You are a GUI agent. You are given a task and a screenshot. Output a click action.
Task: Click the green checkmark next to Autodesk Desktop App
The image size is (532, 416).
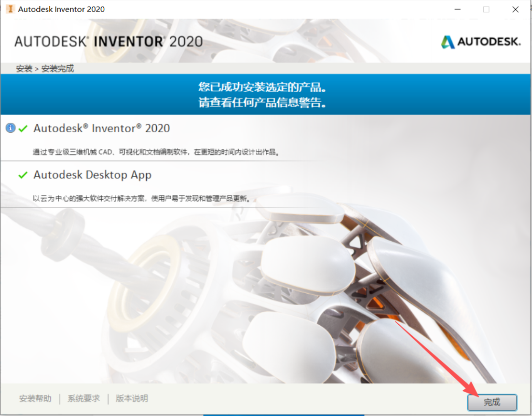(23, 175)
